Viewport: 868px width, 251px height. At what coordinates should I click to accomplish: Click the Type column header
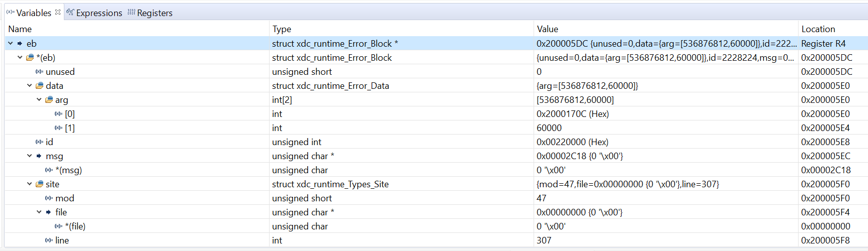pos(282,29)
